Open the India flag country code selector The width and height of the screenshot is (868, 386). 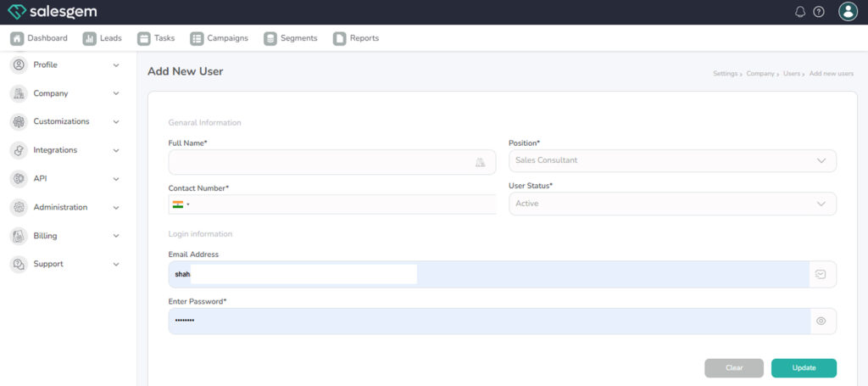click(x=181, y=204)
